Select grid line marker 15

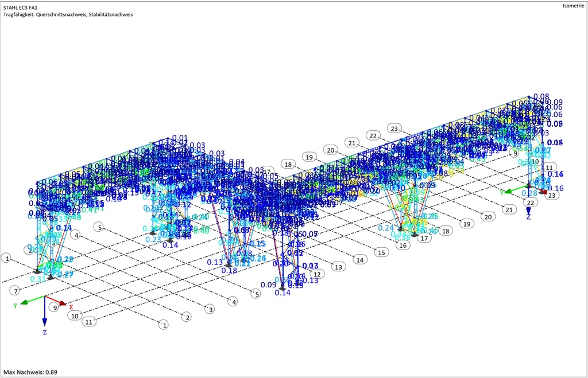(x=381, y=252)
